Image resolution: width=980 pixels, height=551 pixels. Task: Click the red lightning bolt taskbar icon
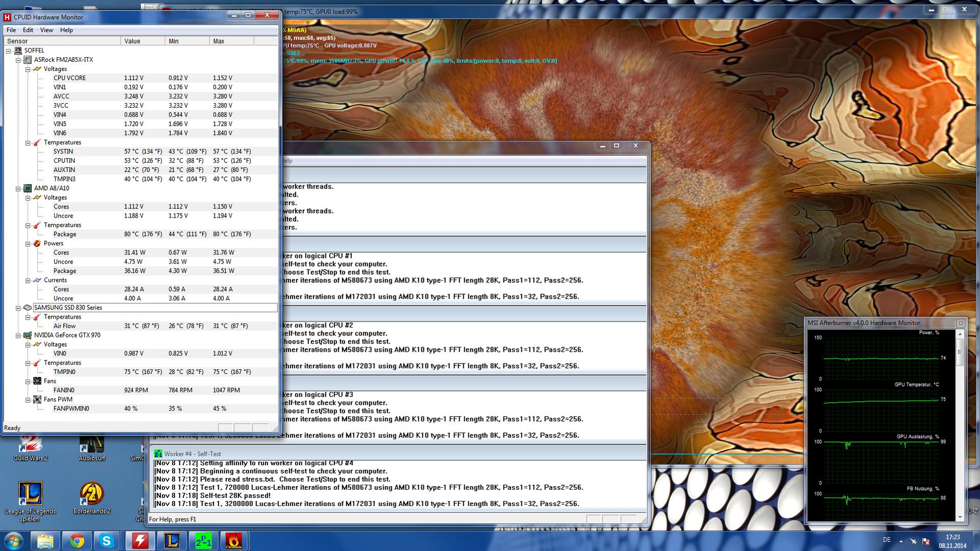coord(140,541)
